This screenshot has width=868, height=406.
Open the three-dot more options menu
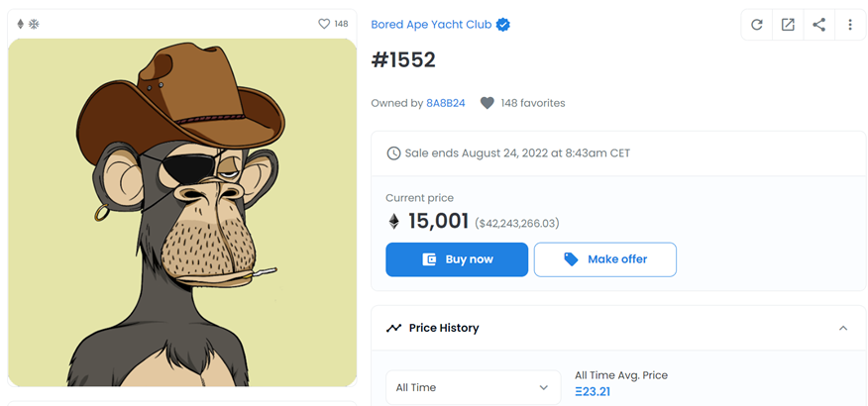click(849, 25)
